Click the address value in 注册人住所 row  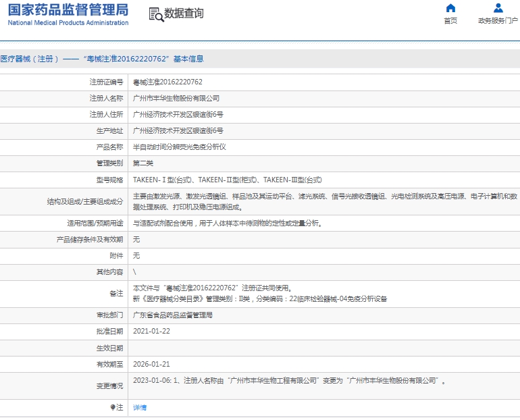click(x=178, y=114)
